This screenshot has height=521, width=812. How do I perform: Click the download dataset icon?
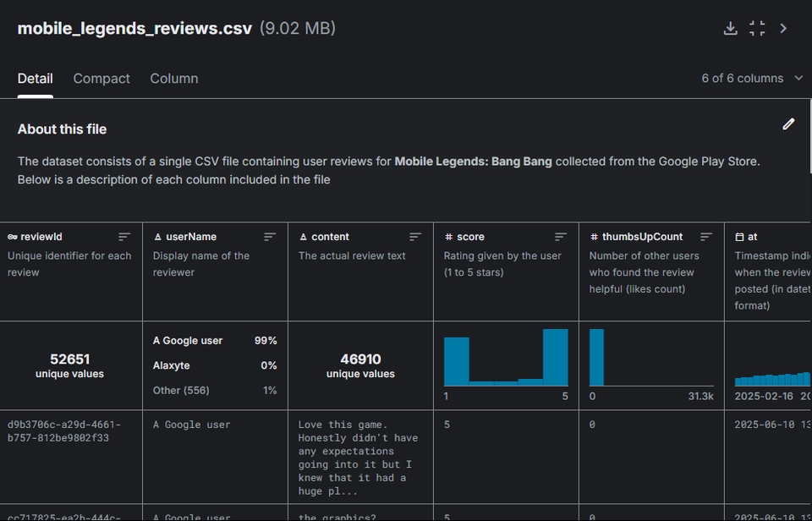730,28
